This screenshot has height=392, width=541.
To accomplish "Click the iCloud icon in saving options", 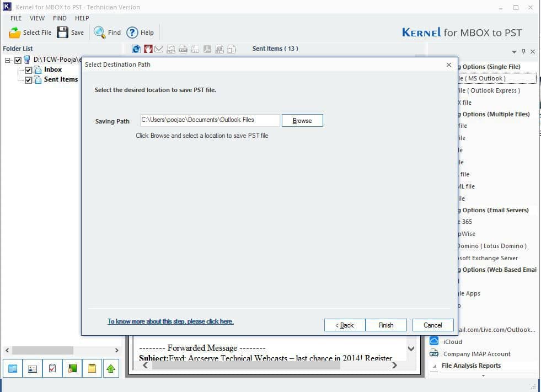I will [434, 341].
